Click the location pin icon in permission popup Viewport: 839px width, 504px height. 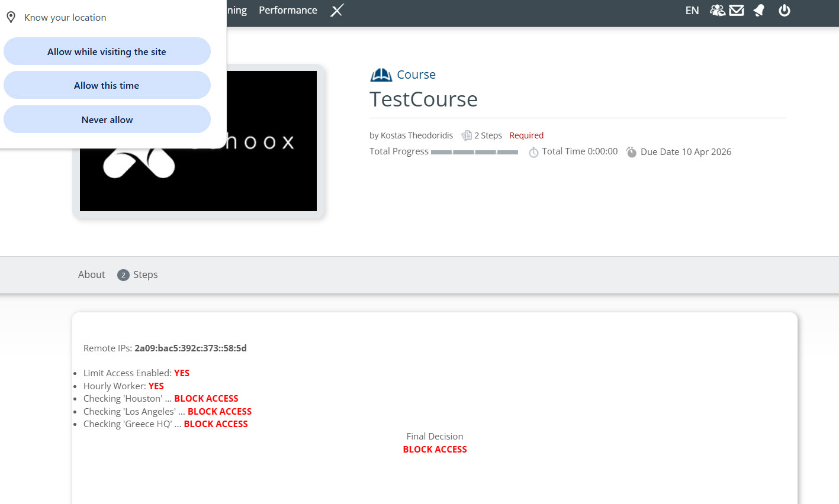point(11,17)
